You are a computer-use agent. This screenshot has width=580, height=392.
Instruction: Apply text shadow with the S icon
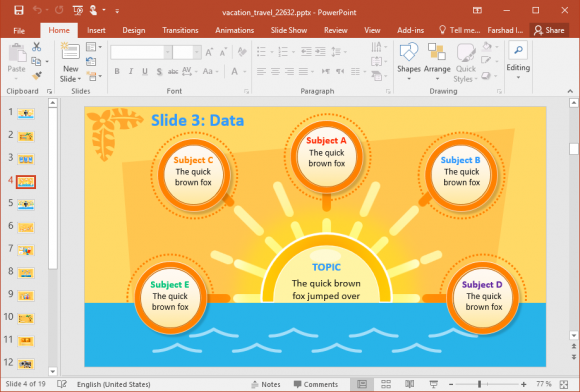pos(159,71)
